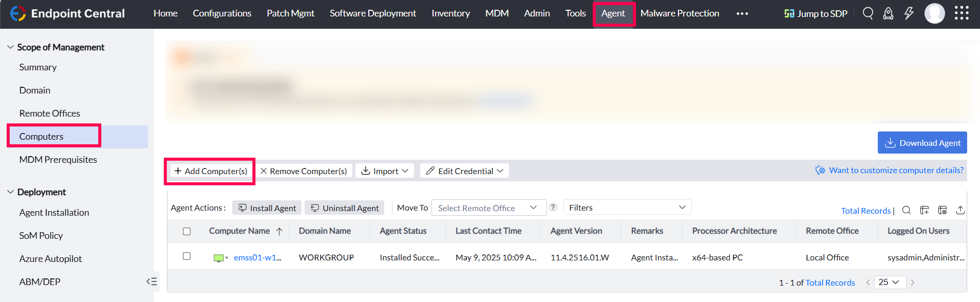This screenshot has height=302, width=980.
Task: Open the user profile avatar
Action: (934, 13)
